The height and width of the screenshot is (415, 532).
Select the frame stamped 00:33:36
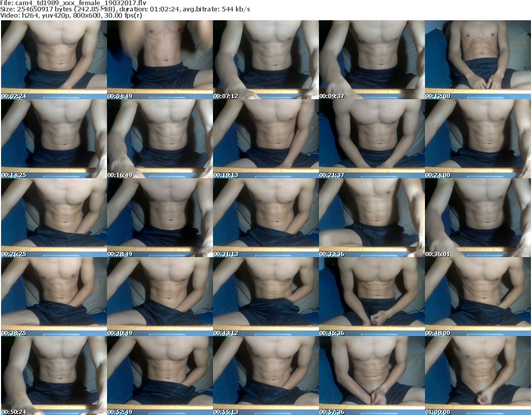click(x=372, y=218)
